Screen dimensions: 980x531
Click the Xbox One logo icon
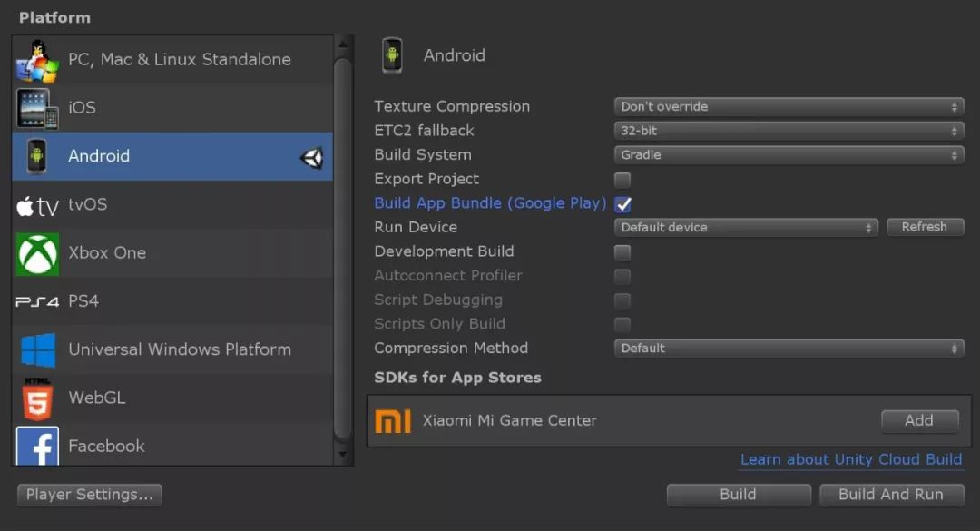point(37,254)
